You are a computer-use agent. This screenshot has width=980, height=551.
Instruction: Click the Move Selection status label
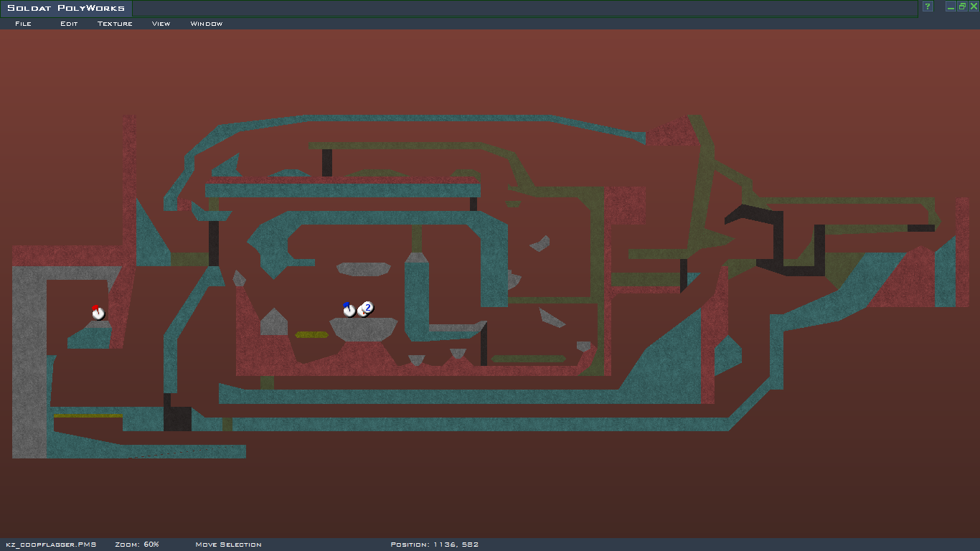(228, 545)
